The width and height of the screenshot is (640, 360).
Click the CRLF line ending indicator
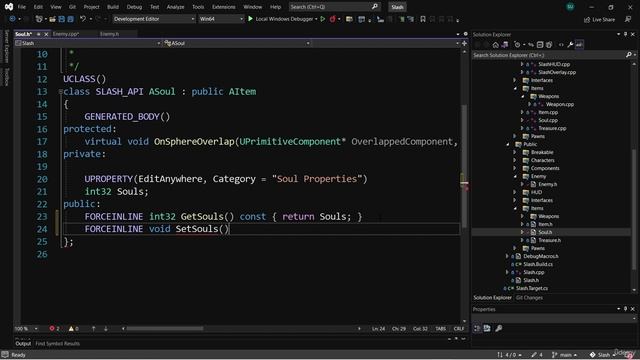click(x=459, y=329)
